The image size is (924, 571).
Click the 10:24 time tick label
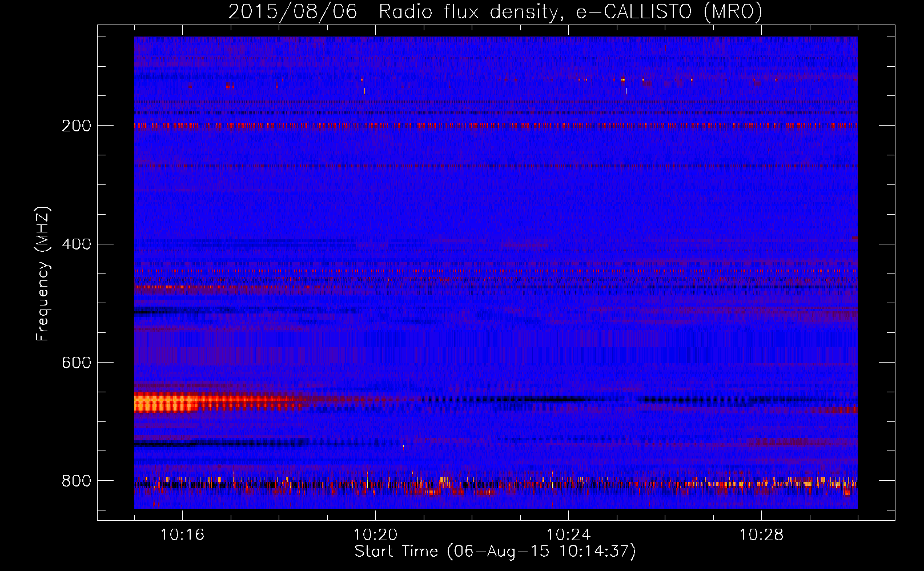tap(568, 535)
